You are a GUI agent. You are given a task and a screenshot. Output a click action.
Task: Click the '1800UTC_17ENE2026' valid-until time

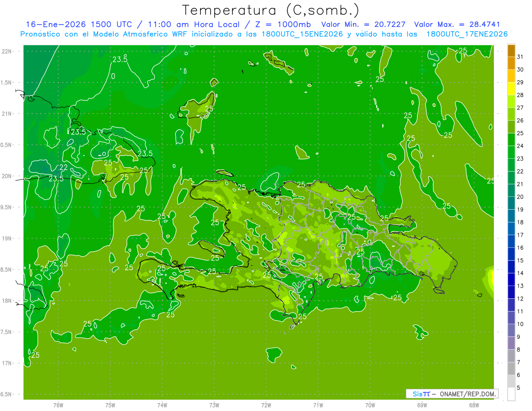point(467,34)
